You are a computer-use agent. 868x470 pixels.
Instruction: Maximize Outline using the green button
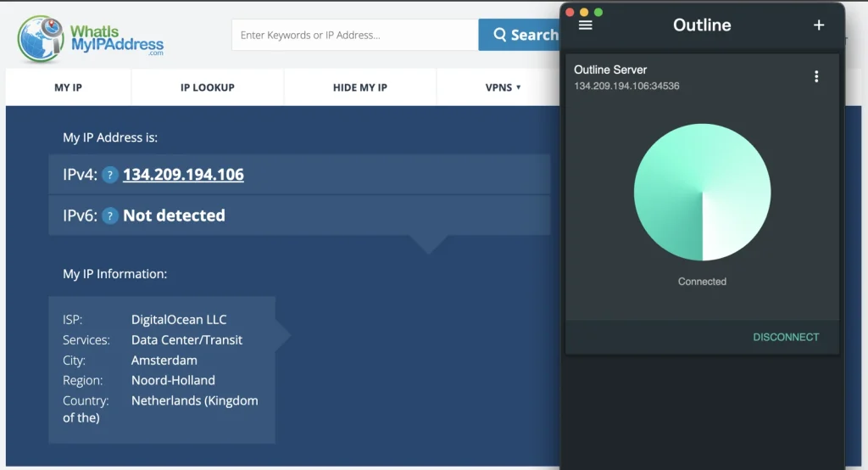coord(598,12)
